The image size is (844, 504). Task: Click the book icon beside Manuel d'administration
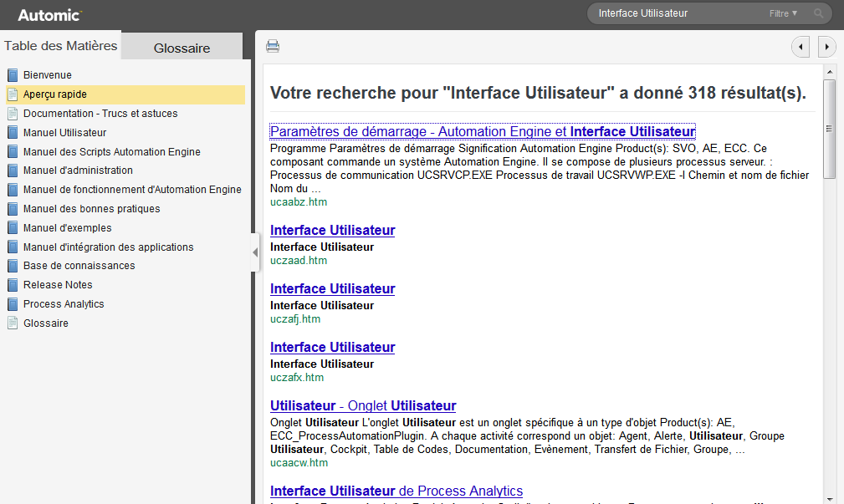click(11, 171)
